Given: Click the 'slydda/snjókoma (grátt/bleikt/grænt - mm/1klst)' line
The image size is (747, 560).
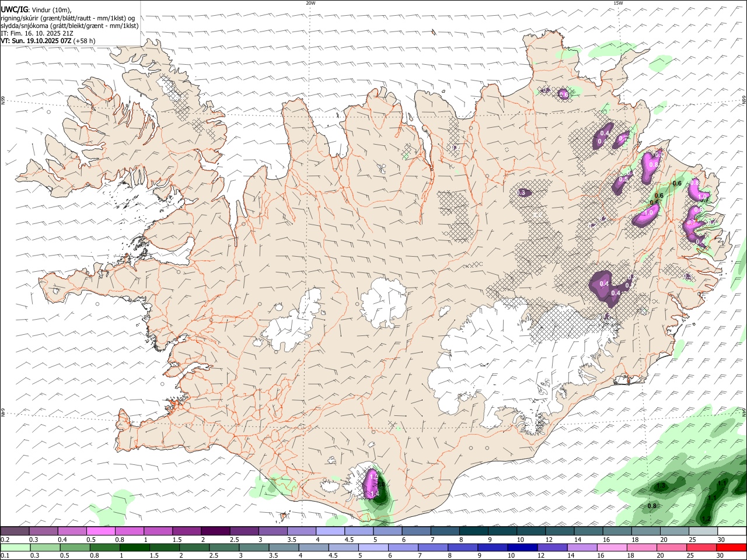Looking at the screenshot, I should pyautogui.click(x=69, y=26).
